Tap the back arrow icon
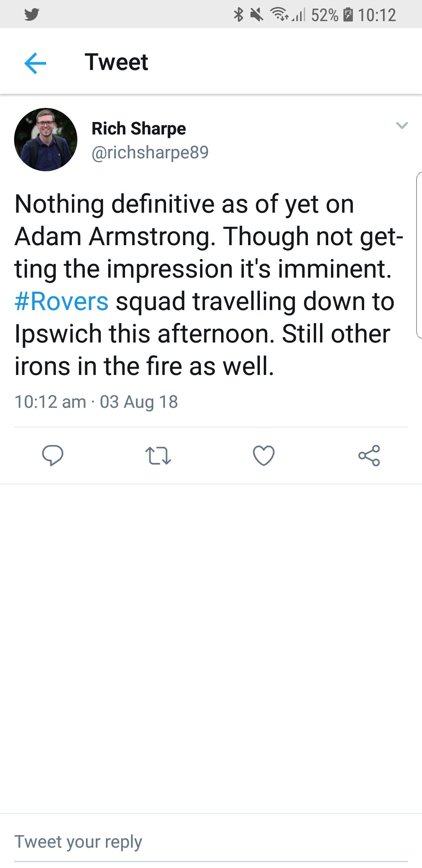The image size is (422, 868). [35, 63]
